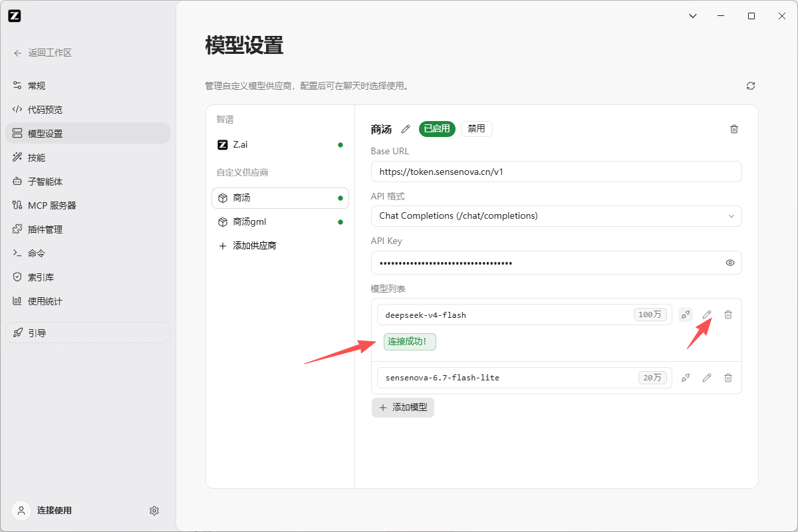Refresh the model provider list
The image size is (798, 532).
[751, 86]
